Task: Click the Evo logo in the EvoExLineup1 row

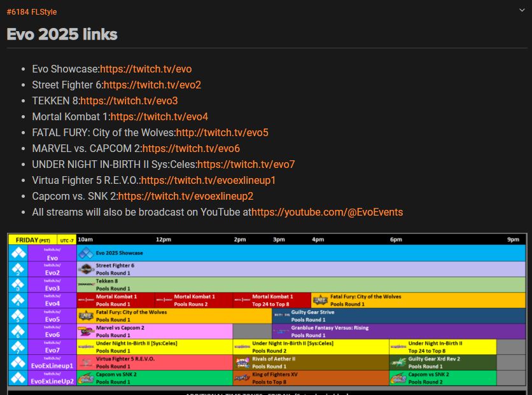Action: (18, 363)
